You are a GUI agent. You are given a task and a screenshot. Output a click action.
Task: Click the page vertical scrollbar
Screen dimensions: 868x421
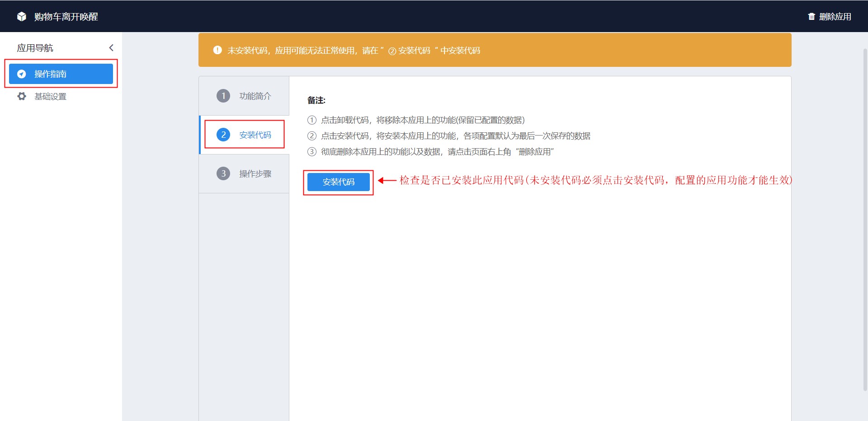pos(865,219)
